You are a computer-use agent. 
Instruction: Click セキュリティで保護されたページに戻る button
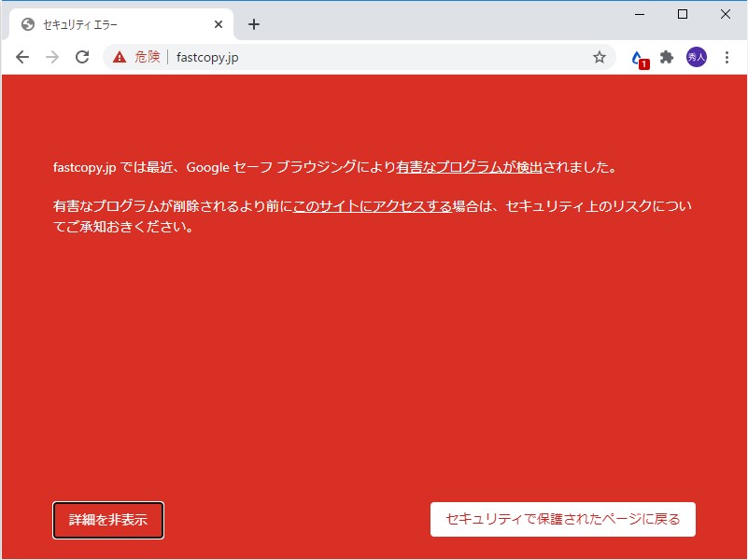(563, 520)
